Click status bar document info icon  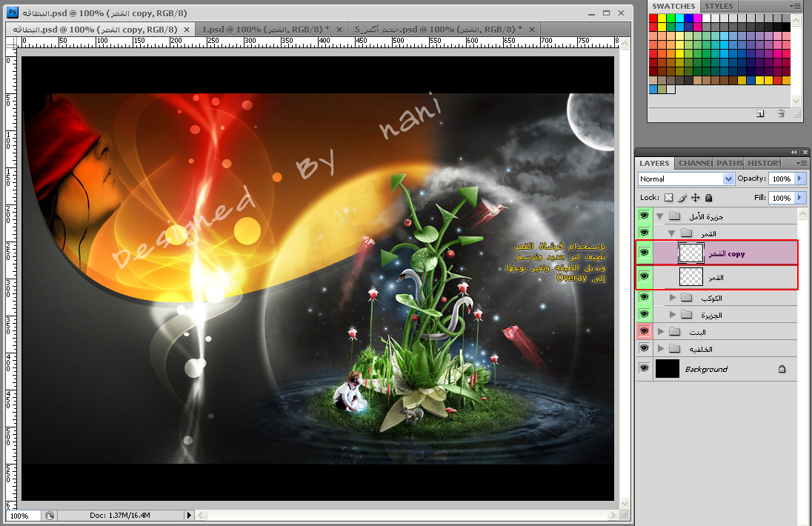[49, 516]
